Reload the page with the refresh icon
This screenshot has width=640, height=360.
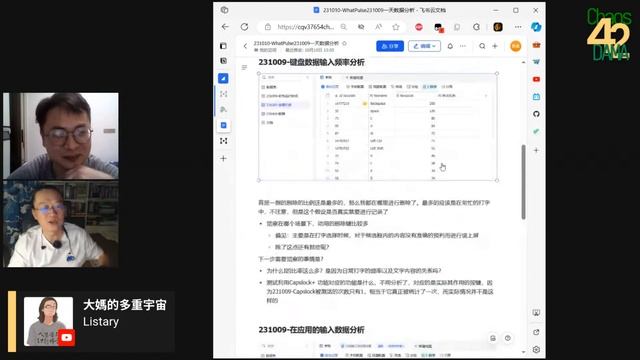[x=244, y=27]
